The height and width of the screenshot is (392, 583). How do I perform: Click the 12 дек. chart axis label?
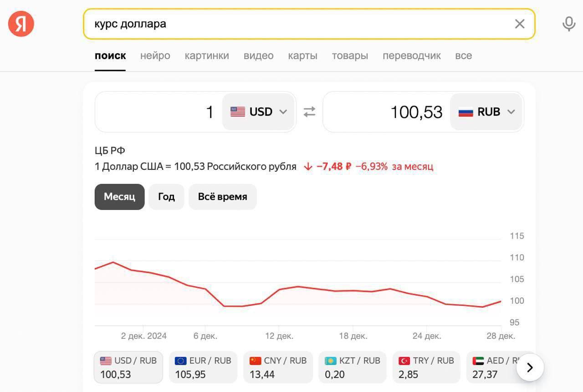coord(279,336)
